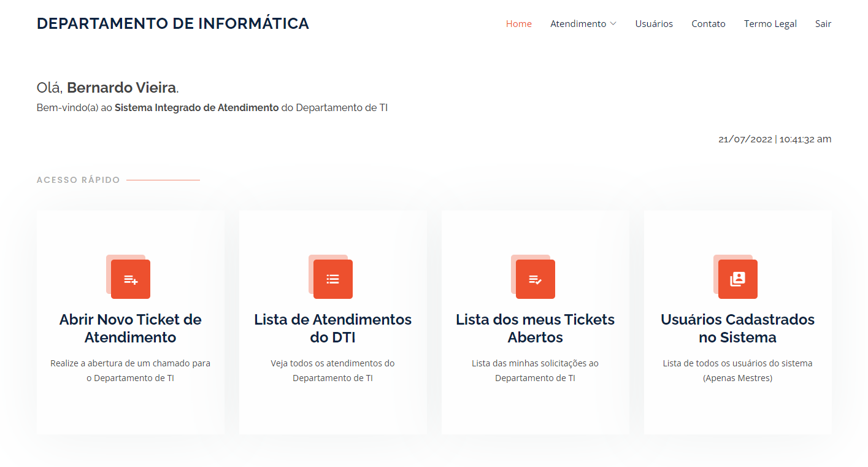Click the Usuários Cadastrados no Sistema heading
The width and height of the screenshot is (868, 467).
(738, 328)
